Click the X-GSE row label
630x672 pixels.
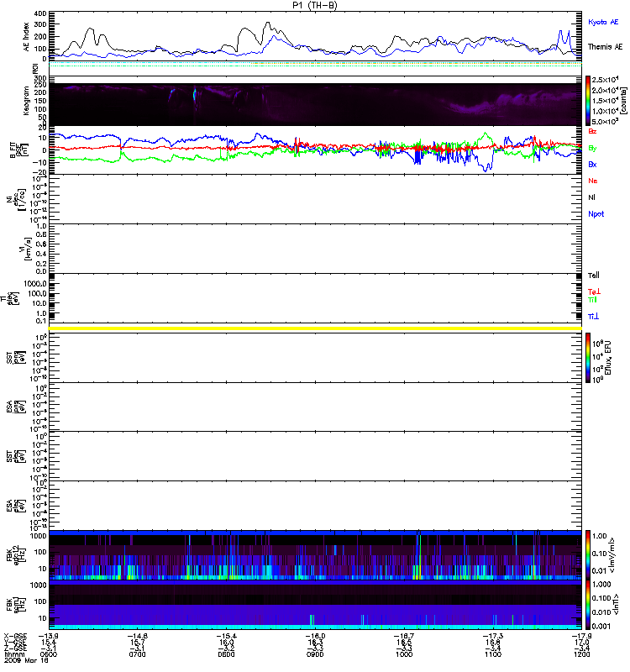[x=15, y=637]
